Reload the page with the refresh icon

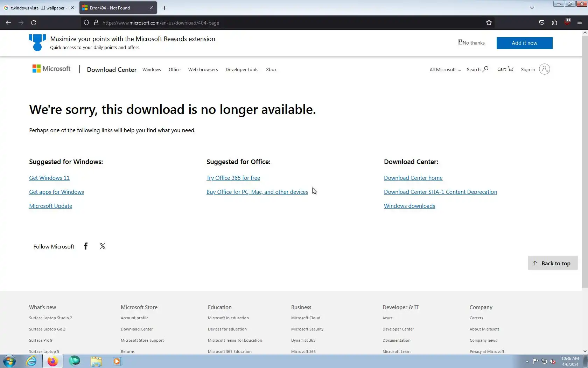point(34,23)
